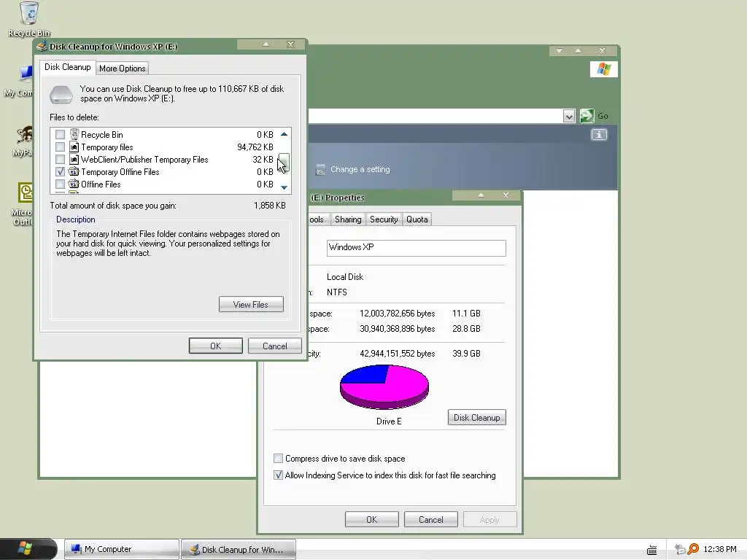
Task: Click Cancel in Disk Cleanup dialog
Action: [x=275, y=346]
